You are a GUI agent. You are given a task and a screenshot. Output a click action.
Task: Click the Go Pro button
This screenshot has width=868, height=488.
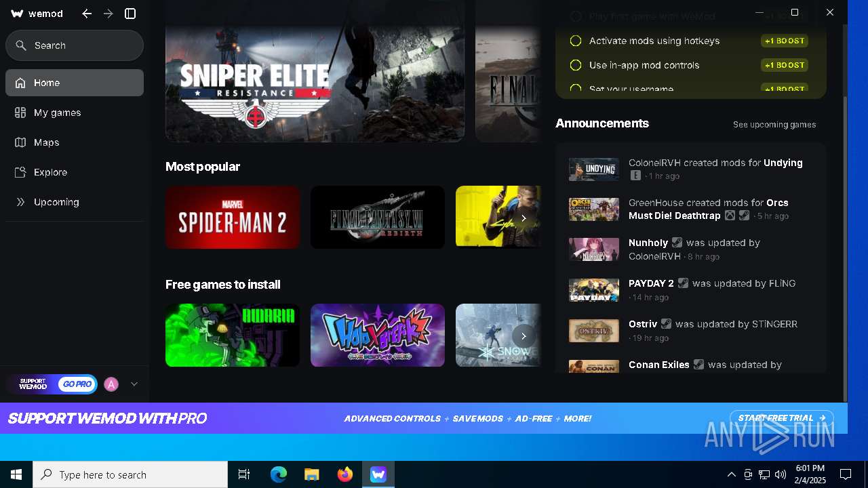point(77,384)
